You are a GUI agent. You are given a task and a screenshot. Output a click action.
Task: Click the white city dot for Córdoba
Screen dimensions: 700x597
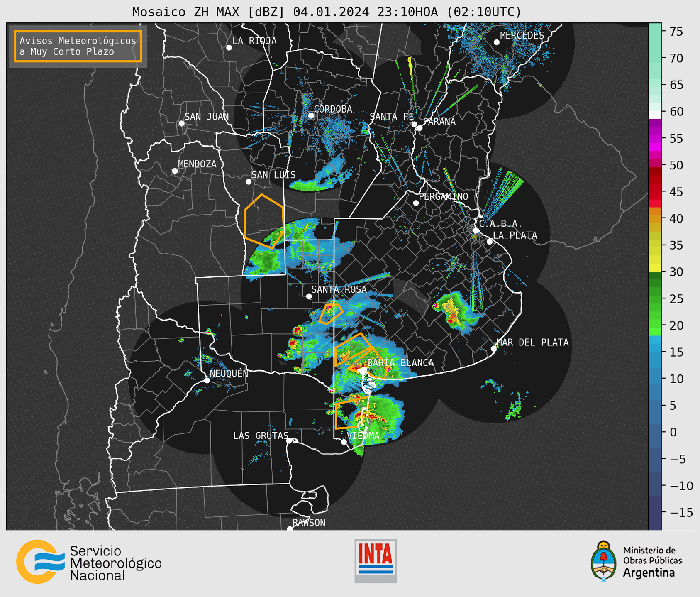click(x=311, y=115)
